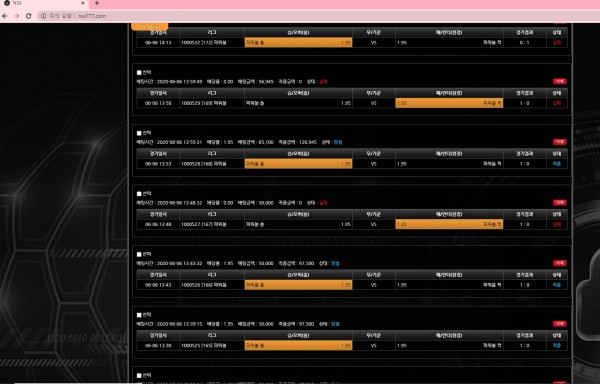Click unselected odd odds in game 1000529
This screenshot has width=600, height=384.
(x=346, y=103)
